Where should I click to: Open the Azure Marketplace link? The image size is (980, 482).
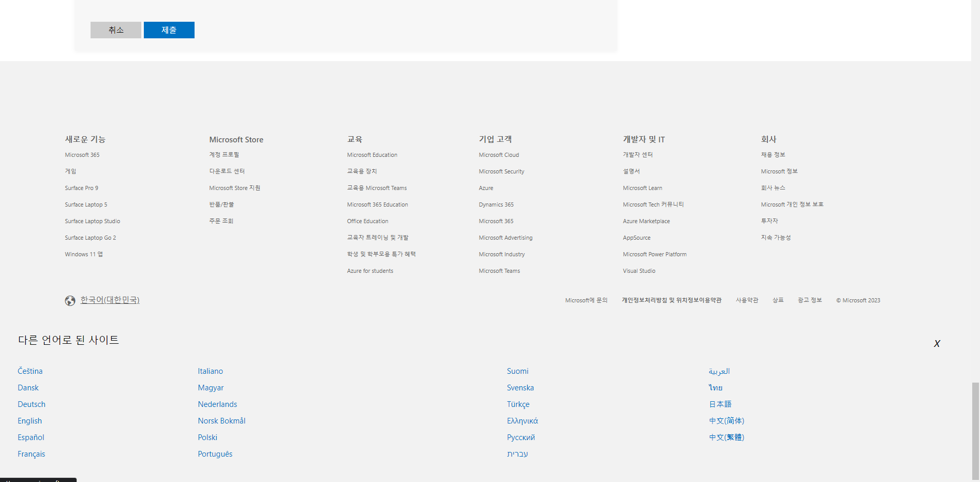646,221
